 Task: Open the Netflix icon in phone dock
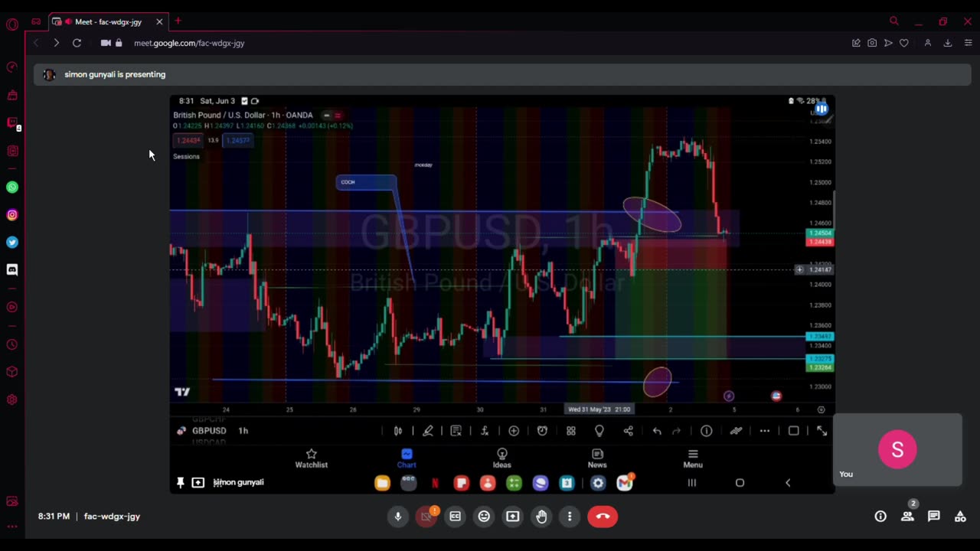pos(435,483)
